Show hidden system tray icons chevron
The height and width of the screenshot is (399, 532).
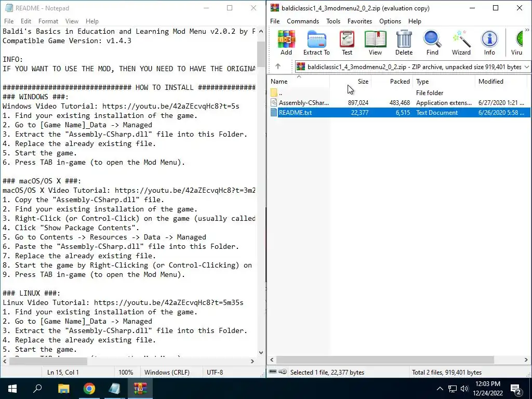pos(440,389)
